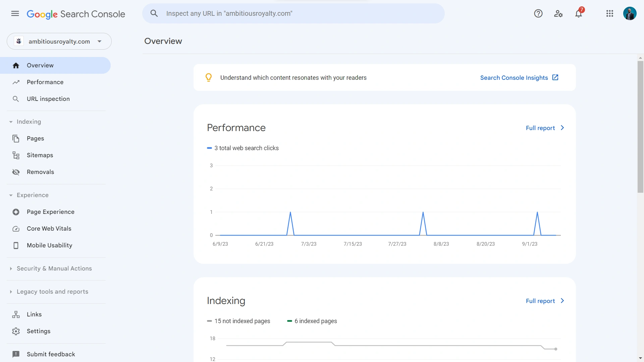Select Performance in the sidebar
The height and width of the screenshot is (362, 644).
click(45, 82)
